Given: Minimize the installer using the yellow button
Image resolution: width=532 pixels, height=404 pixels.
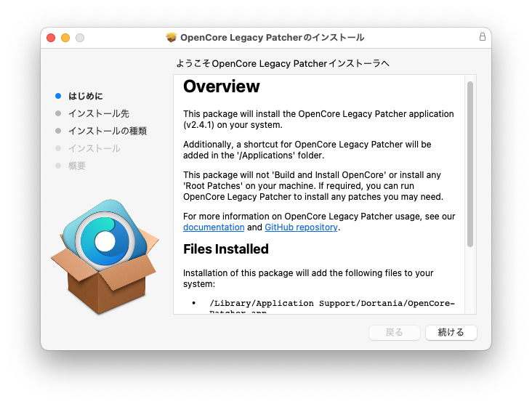Looking at the screenshot, I should [65, 38].
